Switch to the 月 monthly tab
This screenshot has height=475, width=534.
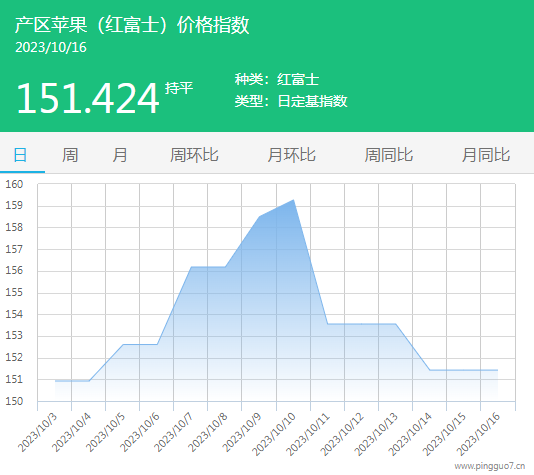(x=120, y=155)
